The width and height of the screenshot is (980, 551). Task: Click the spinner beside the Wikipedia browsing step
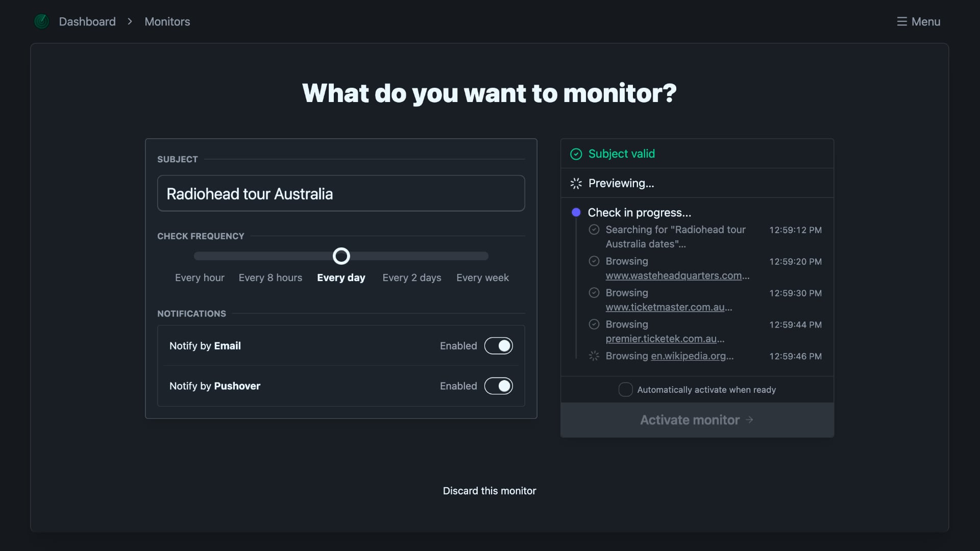pos(594,356)
